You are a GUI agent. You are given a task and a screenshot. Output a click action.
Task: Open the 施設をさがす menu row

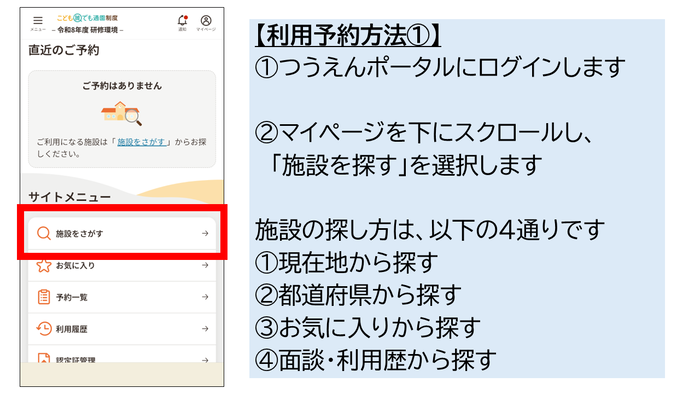122,233
